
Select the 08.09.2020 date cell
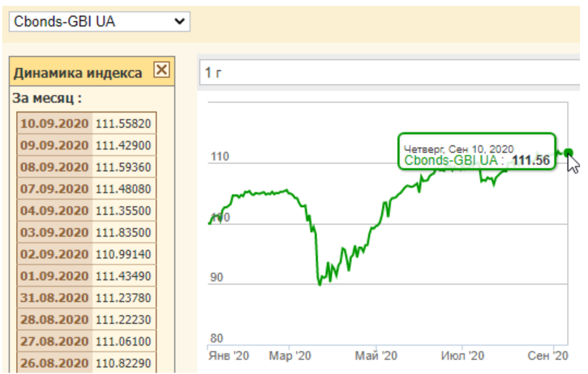click(x=54, y=167)
